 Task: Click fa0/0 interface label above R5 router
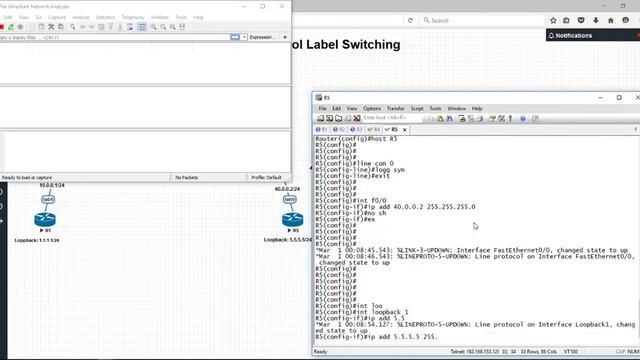click(289, 199)
